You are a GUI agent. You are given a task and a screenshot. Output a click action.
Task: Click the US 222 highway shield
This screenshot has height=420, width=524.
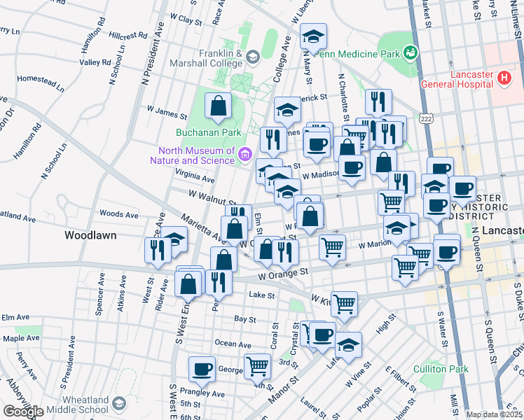tap(427, 118)
